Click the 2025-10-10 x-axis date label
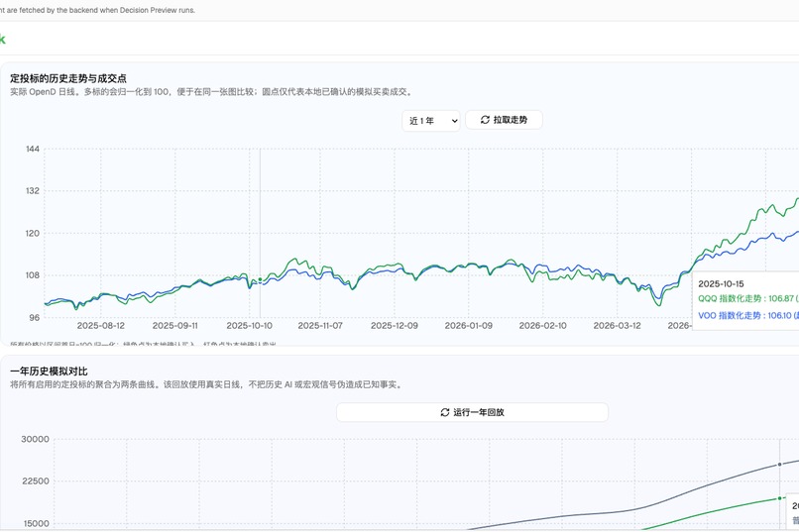This screenshot has width=799, height=532. tap(249, 326)
